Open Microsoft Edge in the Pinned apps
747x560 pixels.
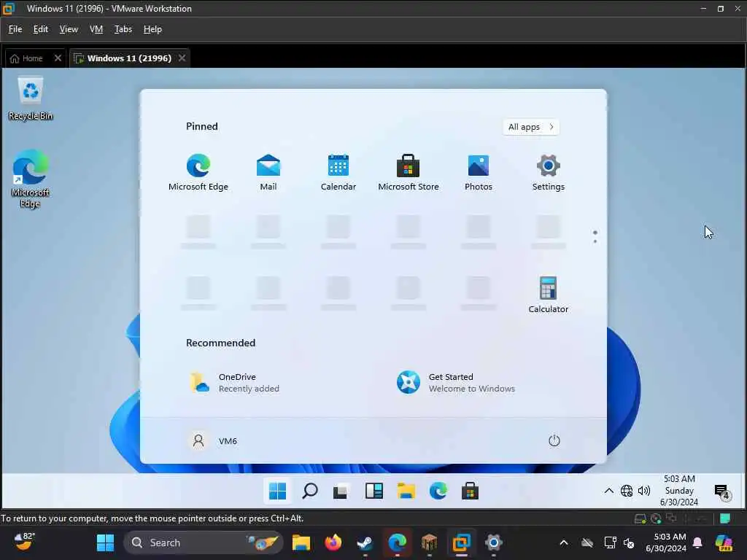coord(198,172)
